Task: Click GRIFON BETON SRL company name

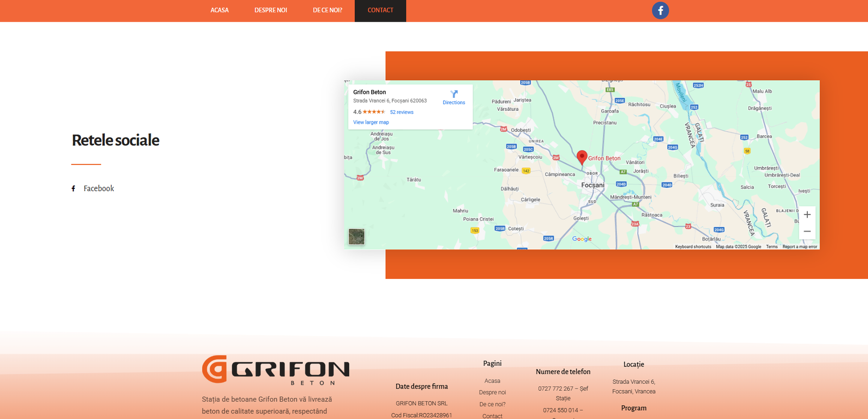Action: [422, 403]
